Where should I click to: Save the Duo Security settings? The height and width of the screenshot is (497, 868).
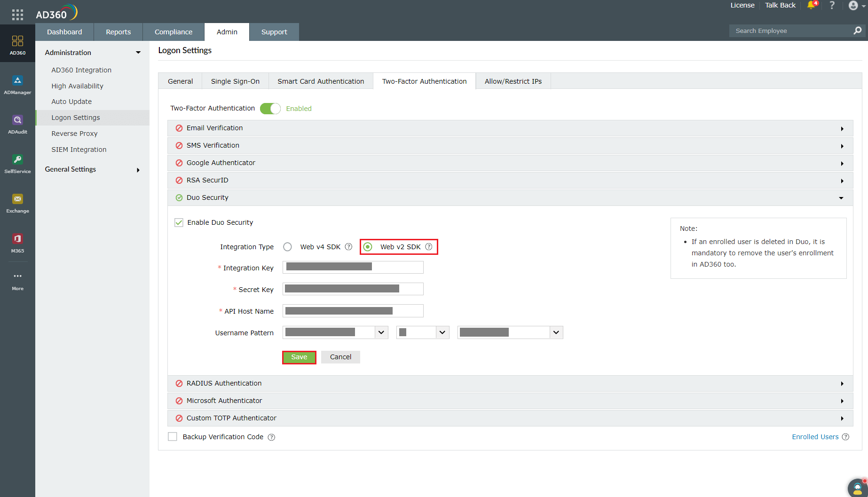(x=299, y=357)
